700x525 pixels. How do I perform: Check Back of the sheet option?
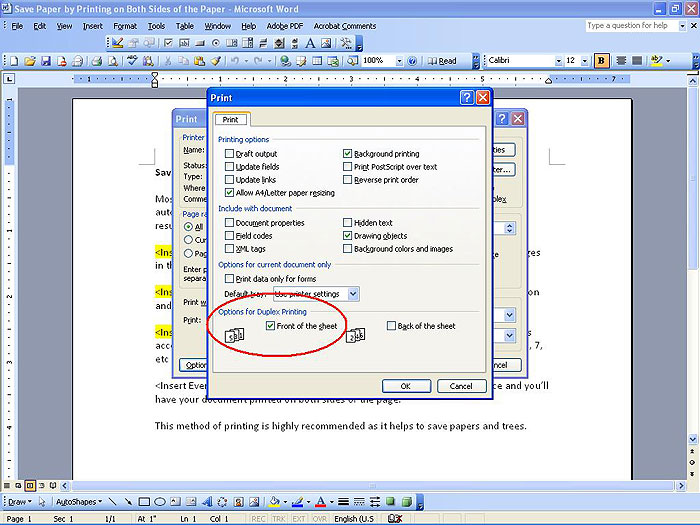pyautogui.click(x=391, y=325)
